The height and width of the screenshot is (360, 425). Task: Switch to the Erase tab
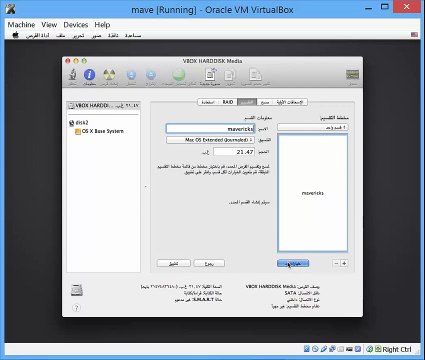[265, 102]
